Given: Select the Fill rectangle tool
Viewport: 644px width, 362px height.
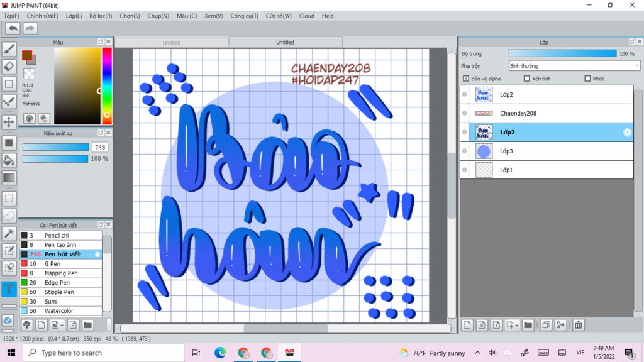Looking at the screenshot, I should coord(9,143).
